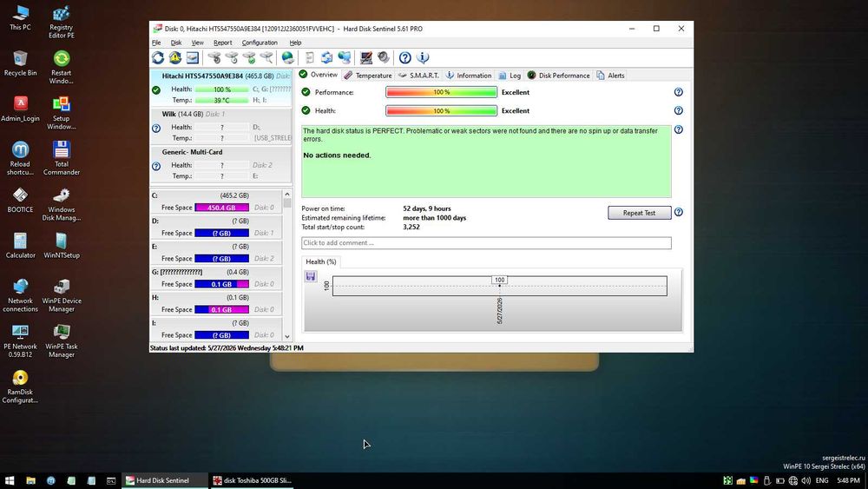Image resolution: width=868 pixels, height=489 pixels.
Task: Switch to the Disk Performance tab
Action: (558, 76)
